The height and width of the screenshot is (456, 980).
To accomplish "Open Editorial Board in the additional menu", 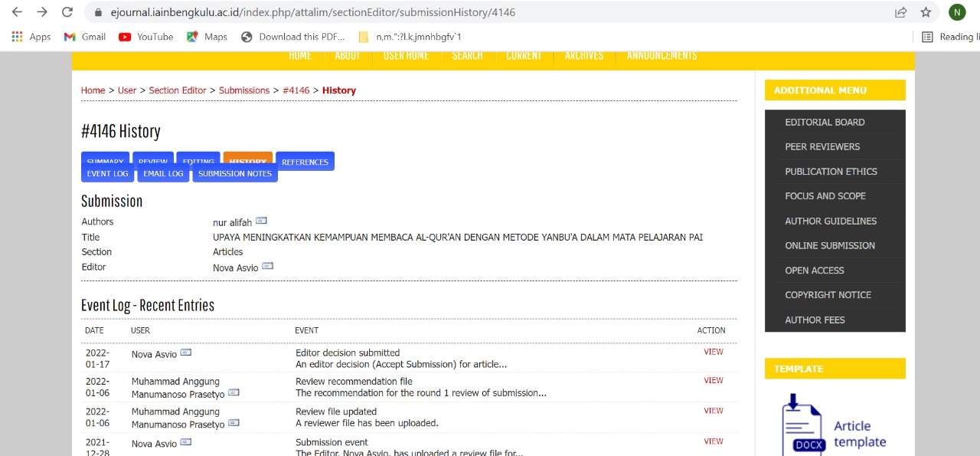I will tap(825, 122).
